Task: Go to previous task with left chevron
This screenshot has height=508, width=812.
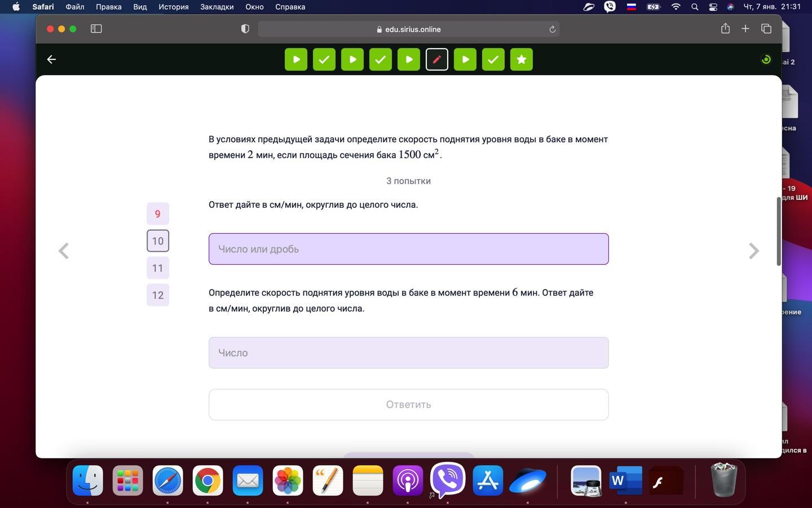Action: pos(64,251)
